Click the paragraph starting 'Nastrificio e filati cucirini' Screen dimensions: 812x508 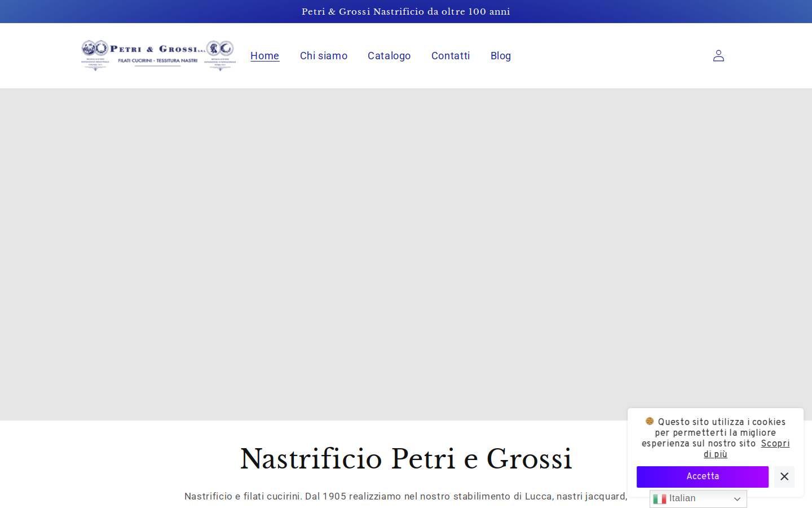[406, 496]
